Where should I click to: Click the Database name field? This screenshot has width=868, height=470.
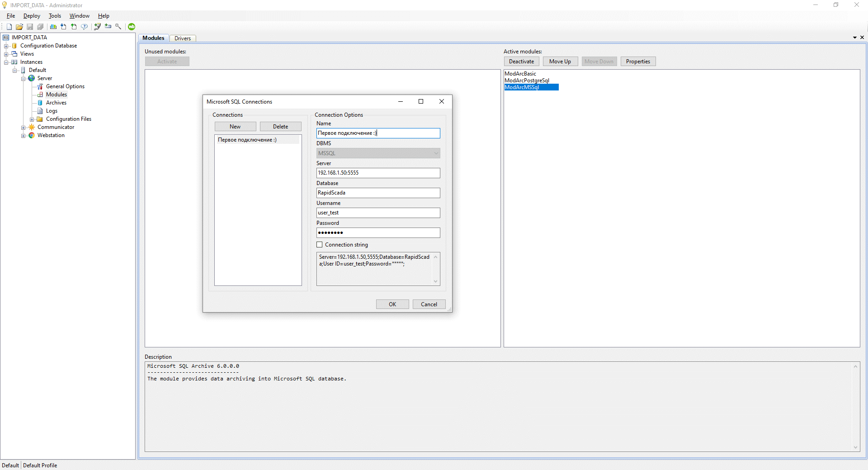click(x=378, y=193)
